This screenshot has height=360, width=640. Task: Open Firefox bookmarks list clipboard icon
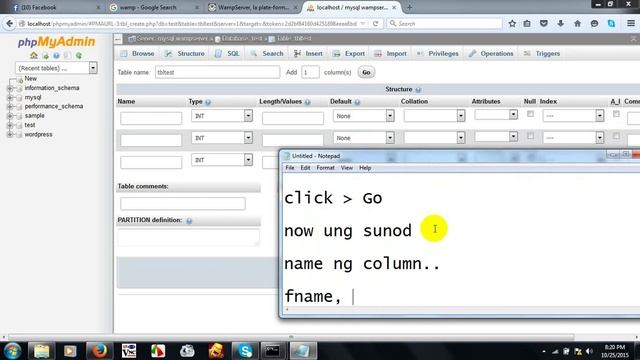point(527,24)
